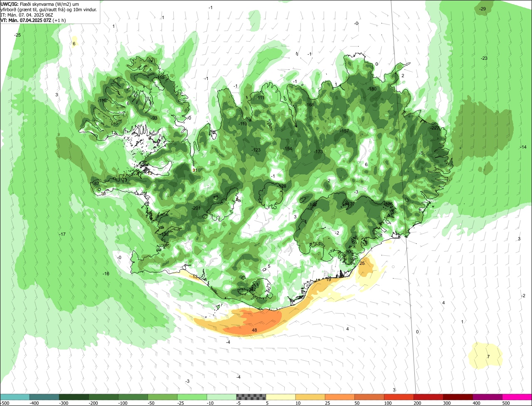Select the orange legend swatch between 25 and 50
Screen dimensions: 532x406
(340, 397)
